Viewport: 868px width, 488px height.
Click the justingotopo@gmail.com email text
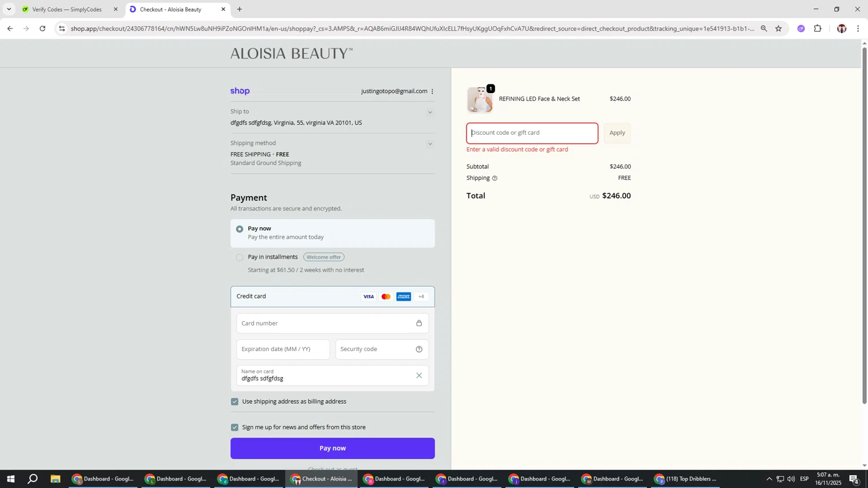pyautogui.click(x=394, y=91)
